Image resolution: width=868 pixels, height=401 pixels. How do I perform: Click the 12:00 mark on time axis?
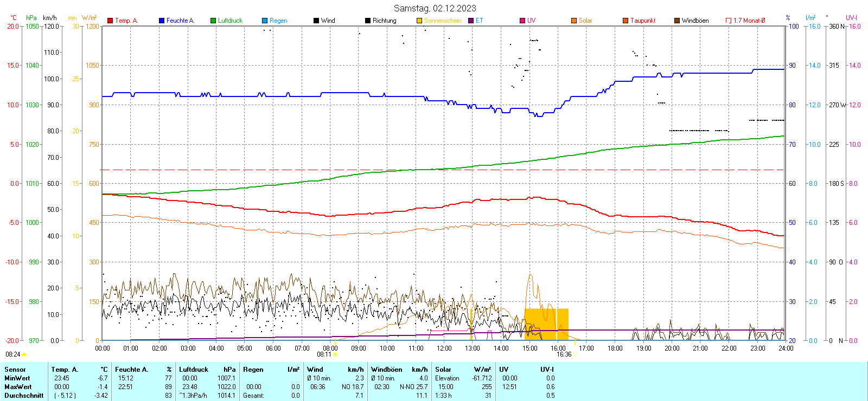444,348
